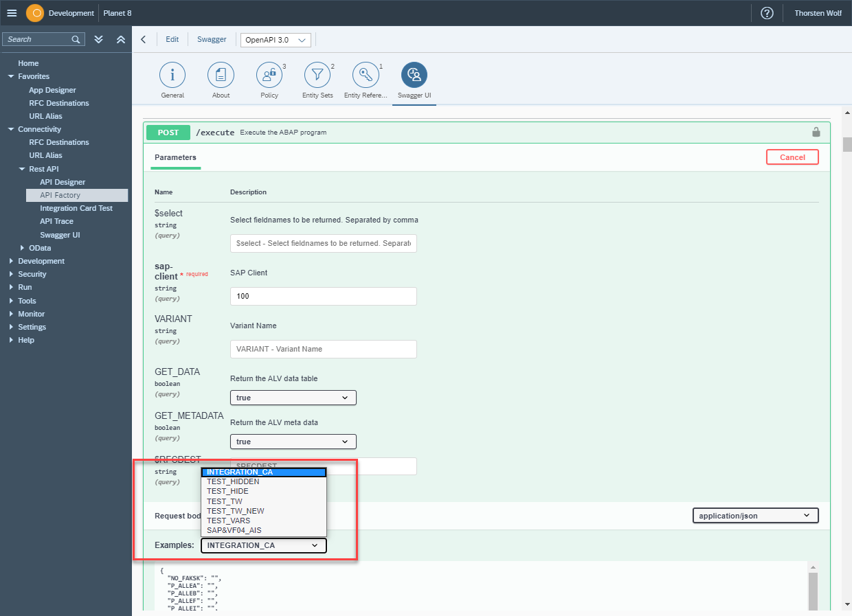The width and height of the screenshot is (852, 616).
Task: Open the GET_METADATA boolean dropdown
Action: 293,442
